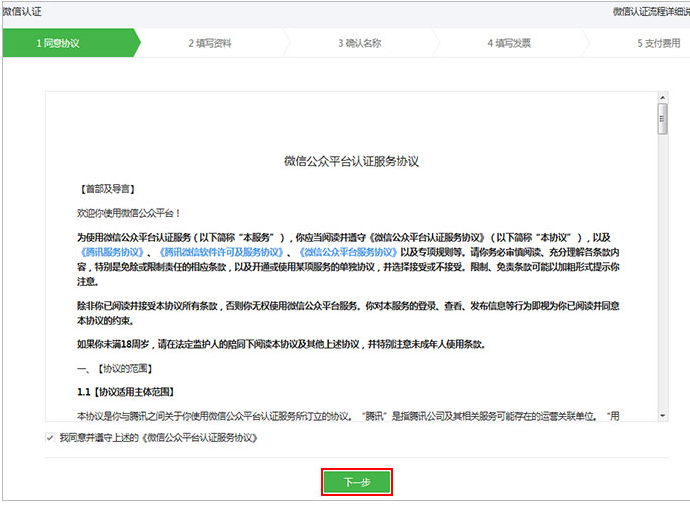
Task: Select step 2 填写资料 tab
Action: coord(210,43)
